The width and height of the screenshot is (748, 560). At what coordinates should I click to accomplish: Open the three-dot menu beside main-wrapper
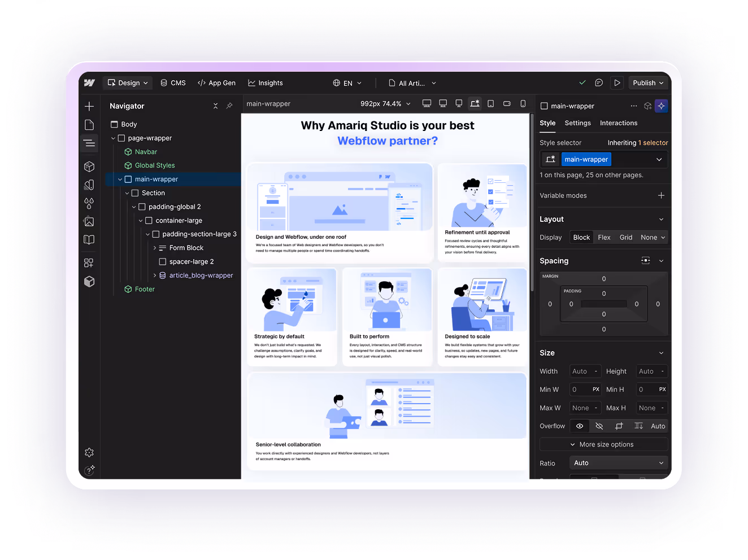pos(634,106)
